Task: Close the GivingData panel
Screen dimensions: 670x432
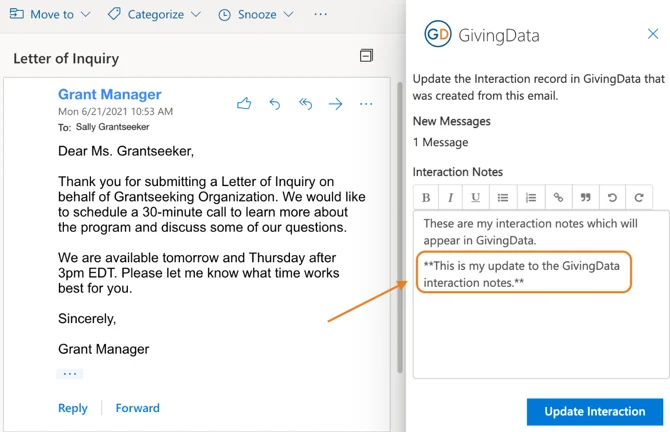Action: pyautogui.click(x=653, y=34)
